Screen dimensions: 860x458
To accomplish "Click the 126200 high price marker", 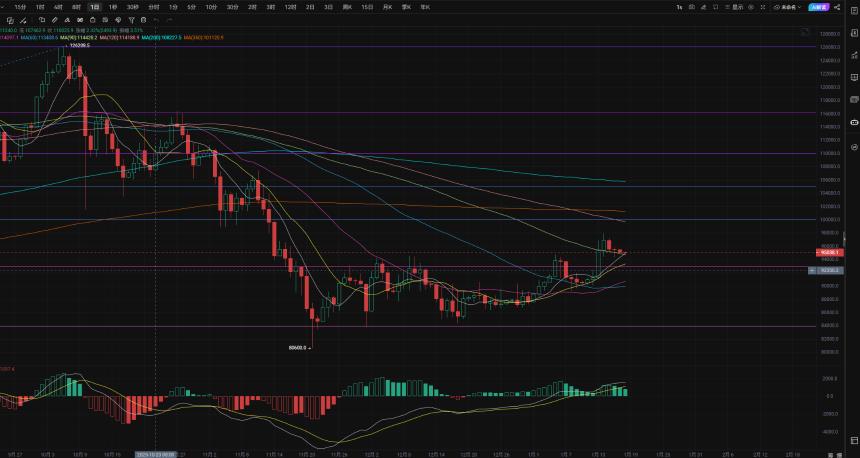I will coord(80,45).
